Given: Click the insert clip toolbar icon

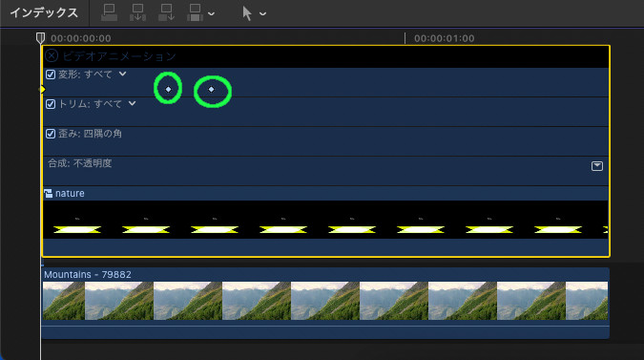Looking at the screenshot, I should pyautogui.click(x=137, y=12).
